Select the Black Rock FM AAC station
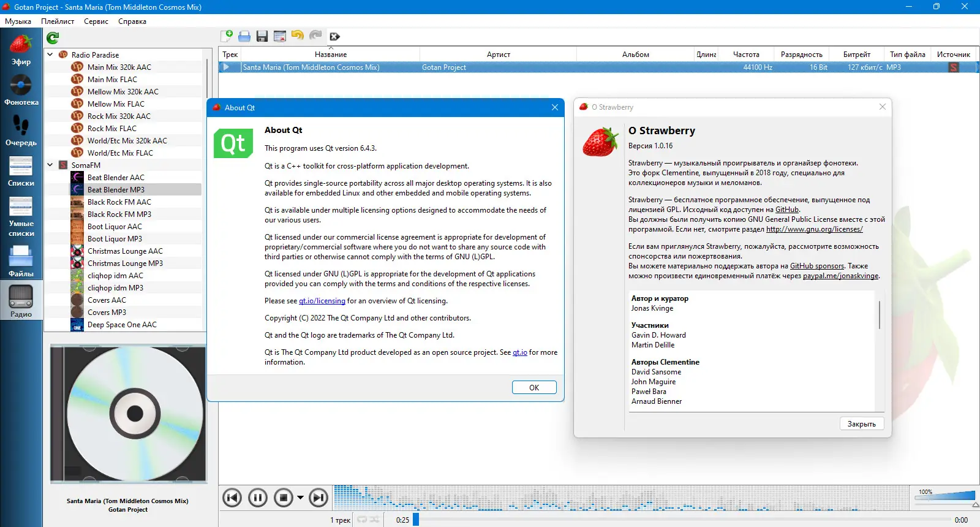Screen dimensions: 980x527 (119, 202)
